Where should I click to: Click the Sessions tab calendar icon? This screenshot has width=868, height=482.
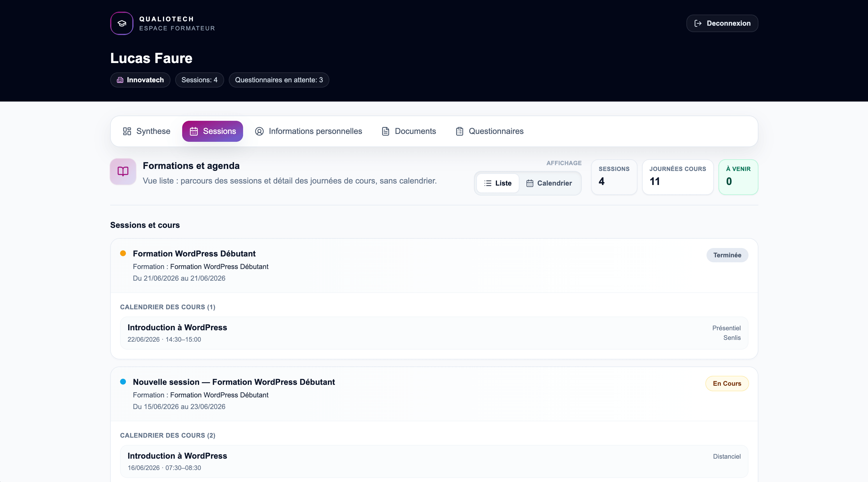[194, 131]
